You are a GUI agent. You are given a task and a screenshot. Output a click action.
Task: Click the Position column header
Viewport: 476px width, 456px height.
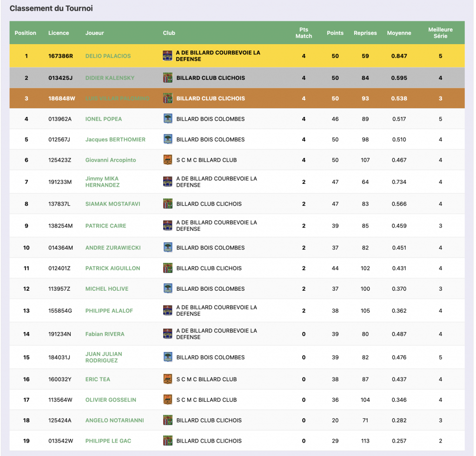(x=26, y=33)
